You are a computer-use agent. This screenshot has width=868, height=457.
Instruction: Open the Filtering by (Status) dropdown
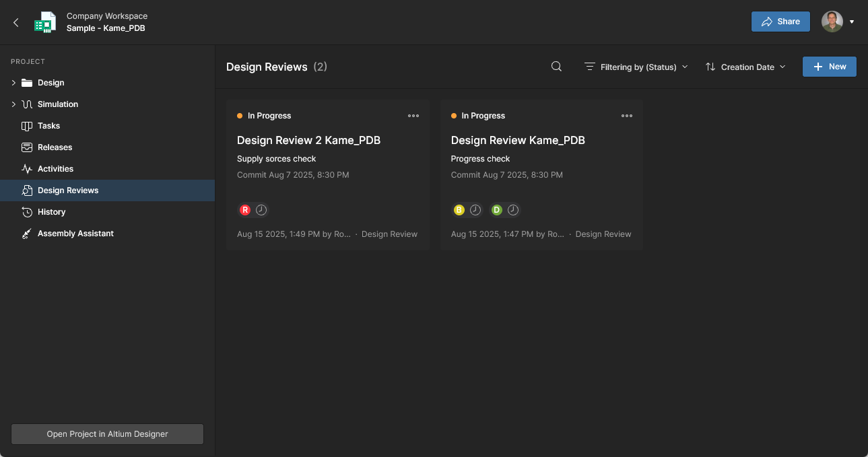pos(636,67)
